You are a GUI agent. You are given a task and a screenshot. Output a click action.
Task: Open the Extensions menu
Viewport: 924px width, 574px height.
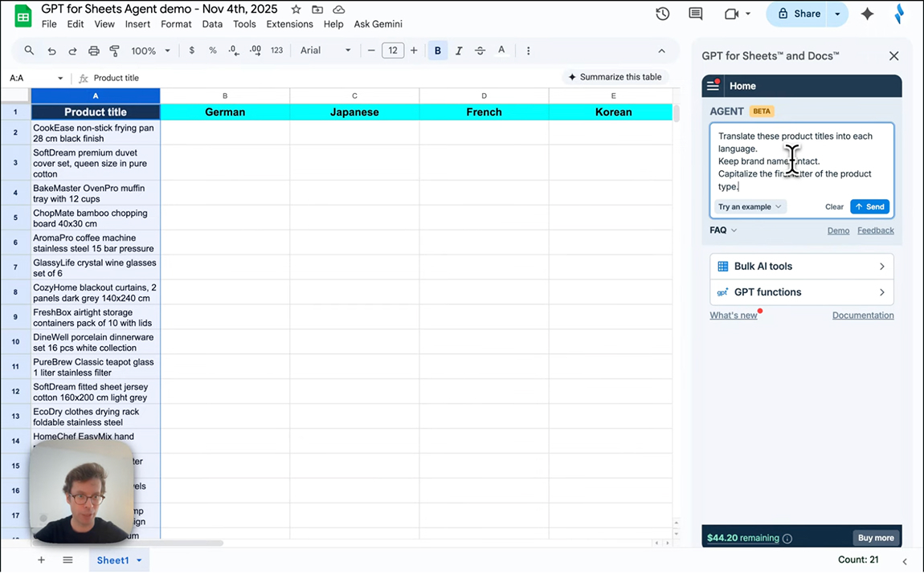point(289,24)
